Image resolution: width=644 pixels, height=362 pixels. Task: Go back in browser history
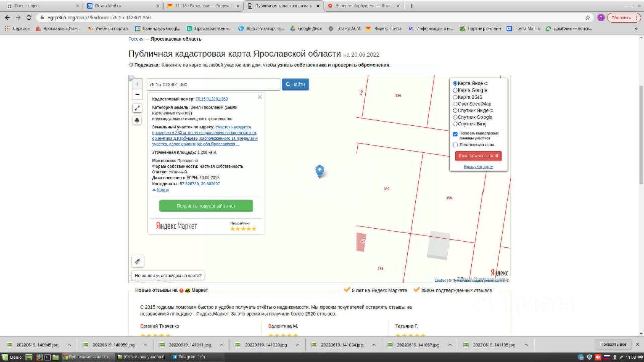point(7,17)
